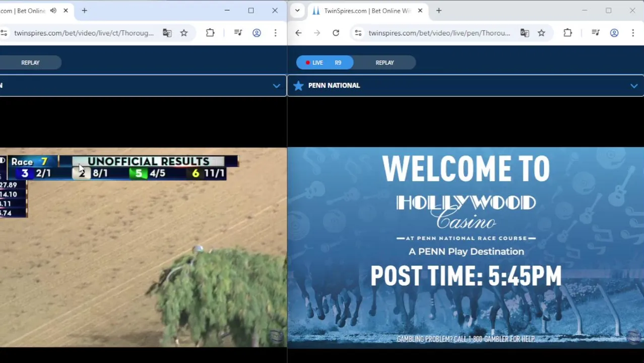Close the left window's TwinSpires tab
This screenshot has width=644, height=363.
coord(66,11)
